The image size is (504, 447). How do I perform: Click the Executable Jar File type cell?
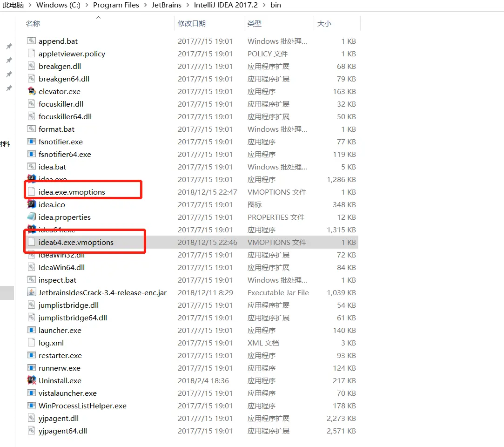[278, 292]
